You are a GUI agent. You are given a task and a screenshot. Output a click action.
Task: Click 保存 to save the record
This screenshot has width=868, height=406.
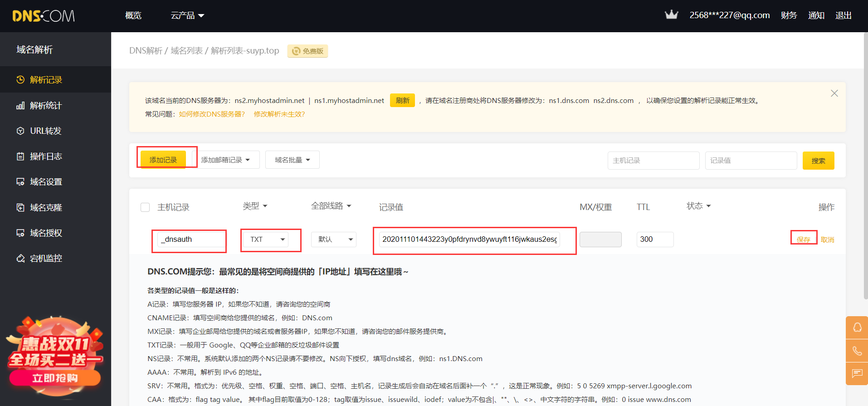[x=804, y=240]
